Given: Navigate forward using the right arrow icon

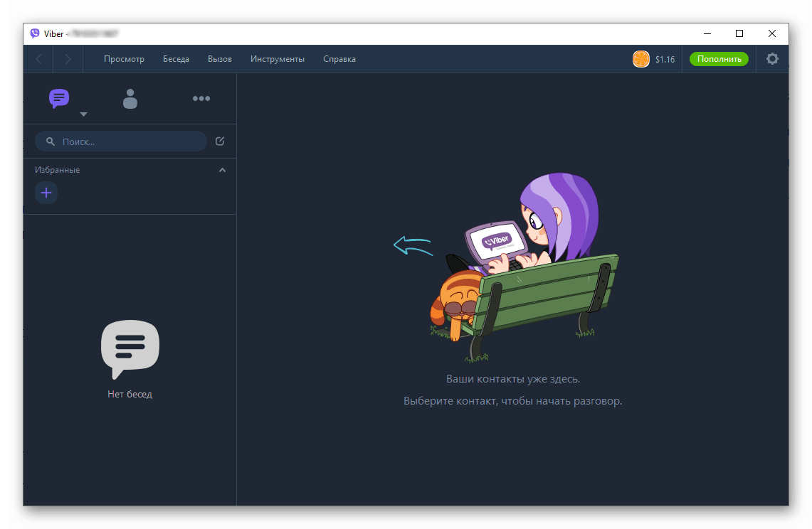Looking at the screenshot, I should point(68,59).
